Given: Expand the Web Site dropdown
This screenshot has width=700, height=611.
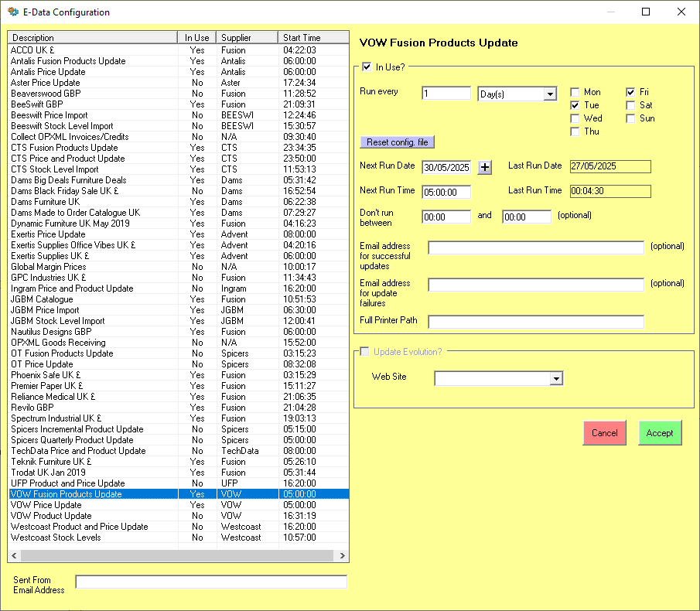Looking at the screenshot, I should tap(556, 379).
